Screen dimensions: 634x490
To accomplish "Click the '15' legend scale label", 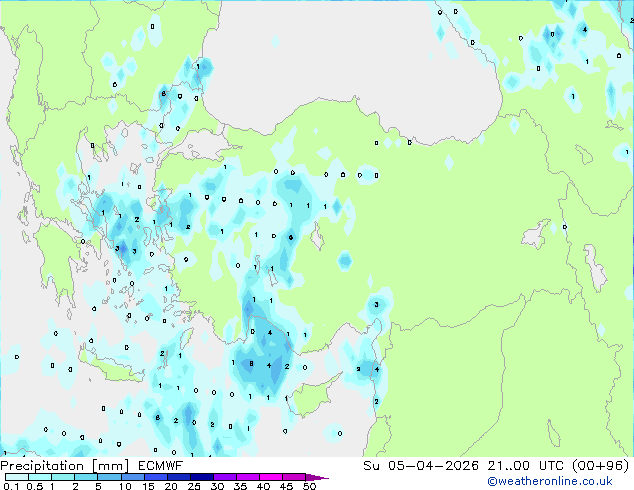I will [x=148, y=486].
